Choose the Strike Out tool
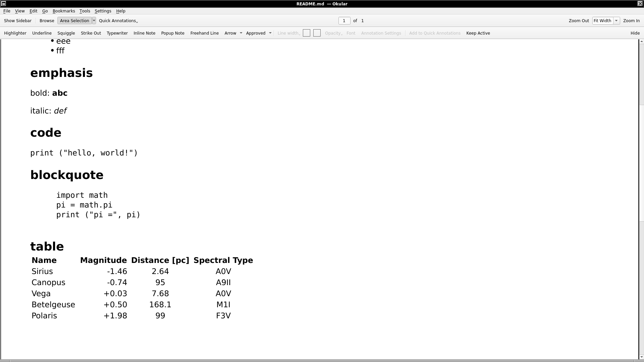644x362 pixels. [91, 33]
